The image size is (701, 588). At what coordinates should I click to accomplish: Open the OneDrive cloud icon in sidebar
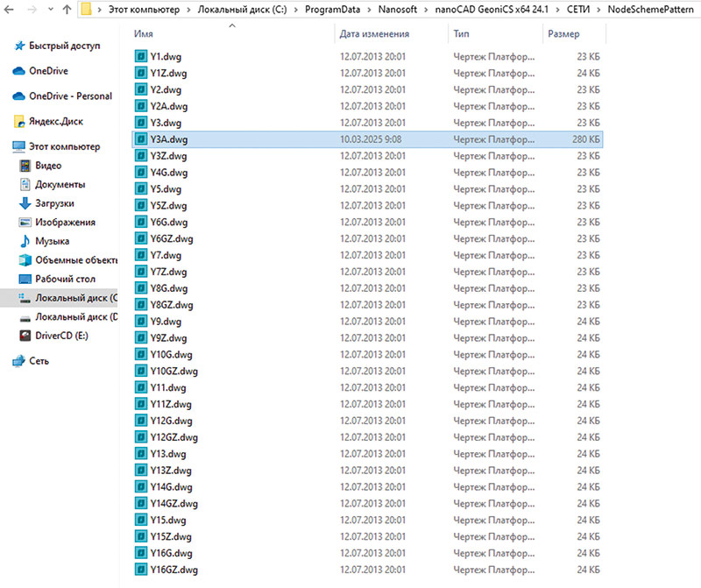click(x=19, y=71)
